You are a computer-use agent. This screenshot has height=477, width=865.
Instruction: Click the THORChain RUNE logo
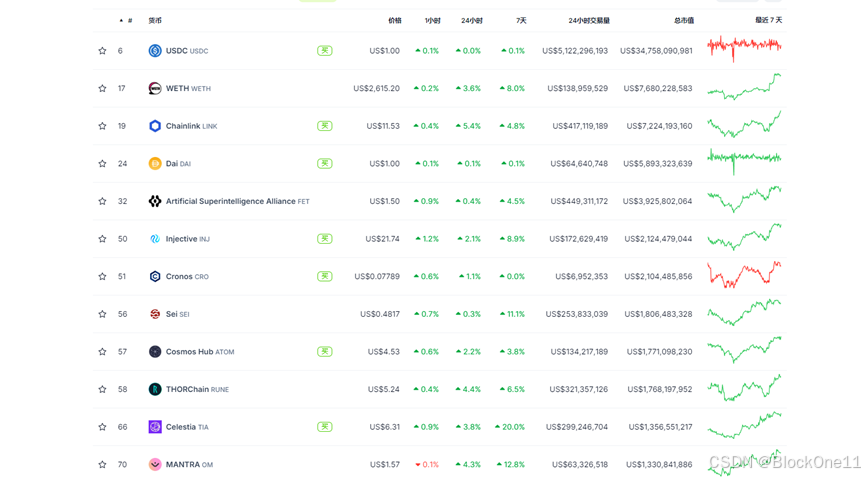point(155,389)
